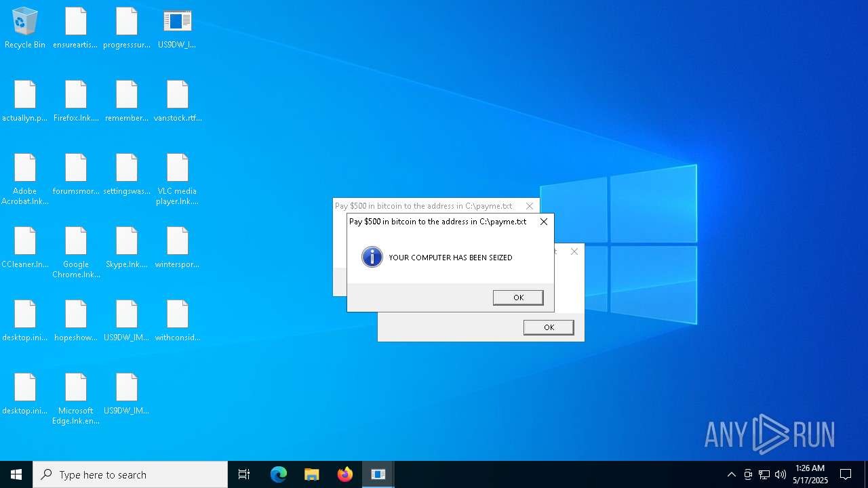Click OK in the rear message dialog
Viewport: 868px width, 488px height.
(549, 327)
